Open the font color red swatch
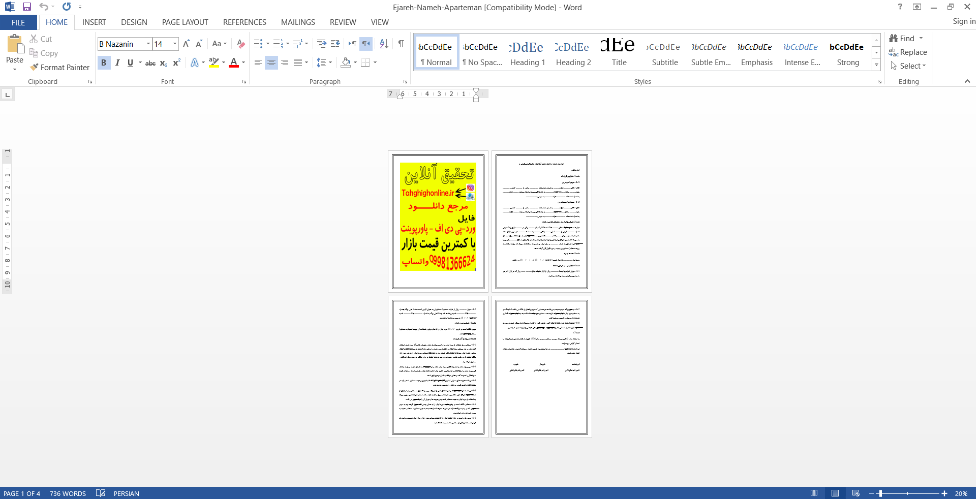980x499 pixels. click(x=234, y=63)
